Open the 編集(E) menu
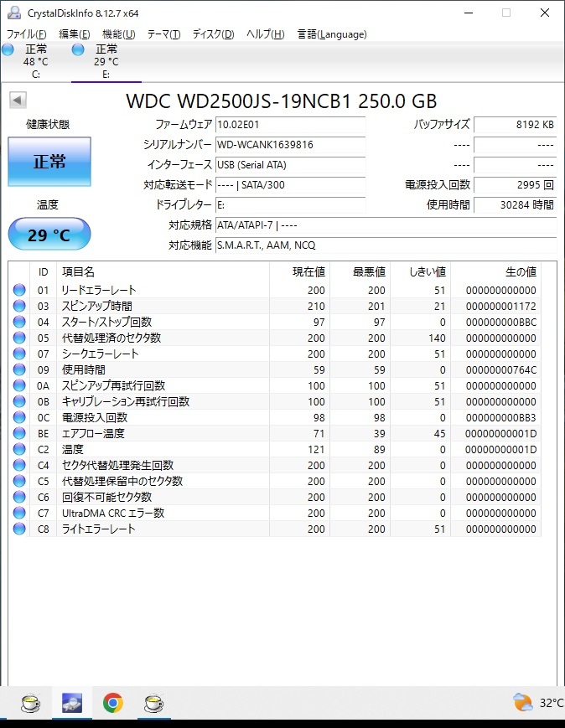Screen dimensions: 565x728 point(75,34)
